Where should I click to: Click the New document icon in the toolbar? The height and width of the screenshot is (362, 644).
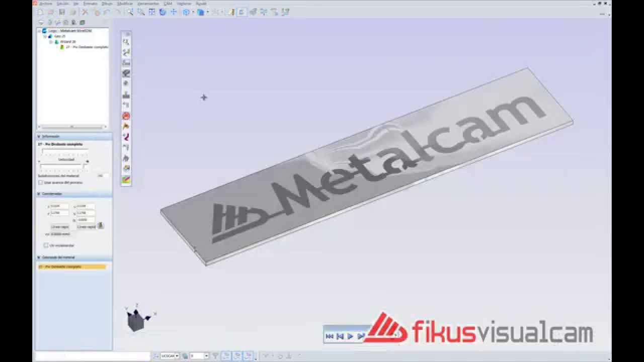click(40, 12)
